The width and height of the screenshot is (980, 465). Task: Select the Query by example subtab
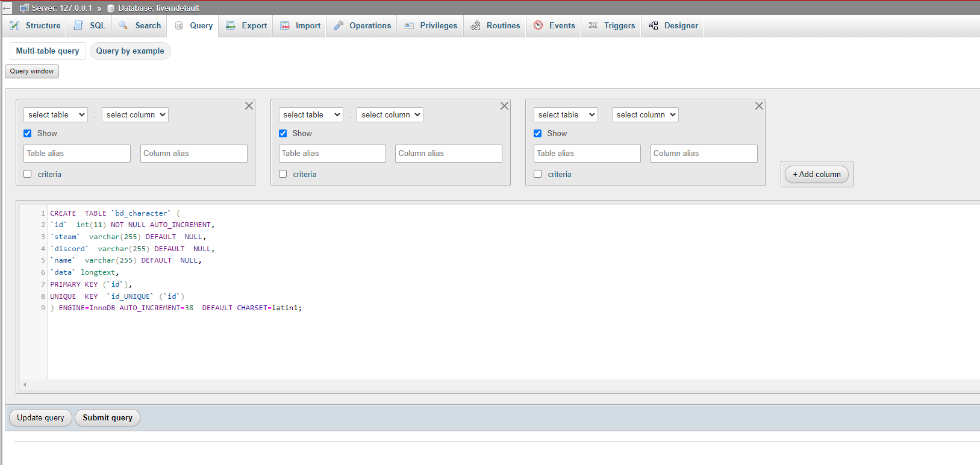tap(130, 51)
